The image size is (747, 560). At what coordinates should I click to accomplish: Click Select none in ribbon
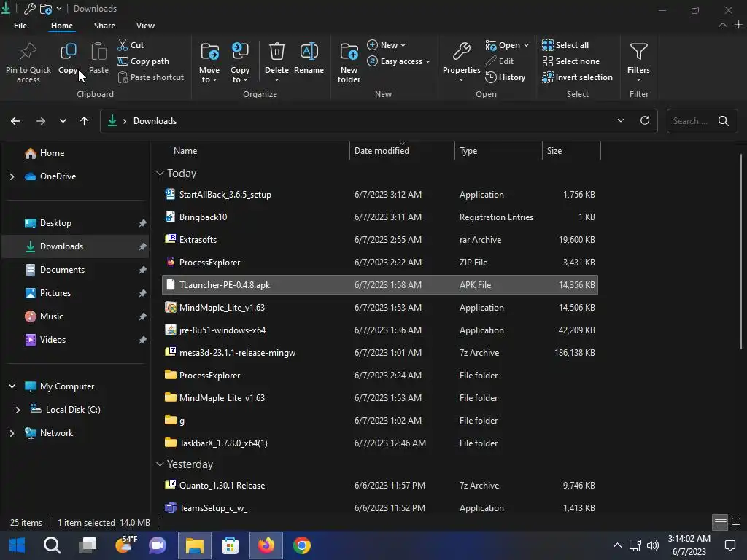570,61
